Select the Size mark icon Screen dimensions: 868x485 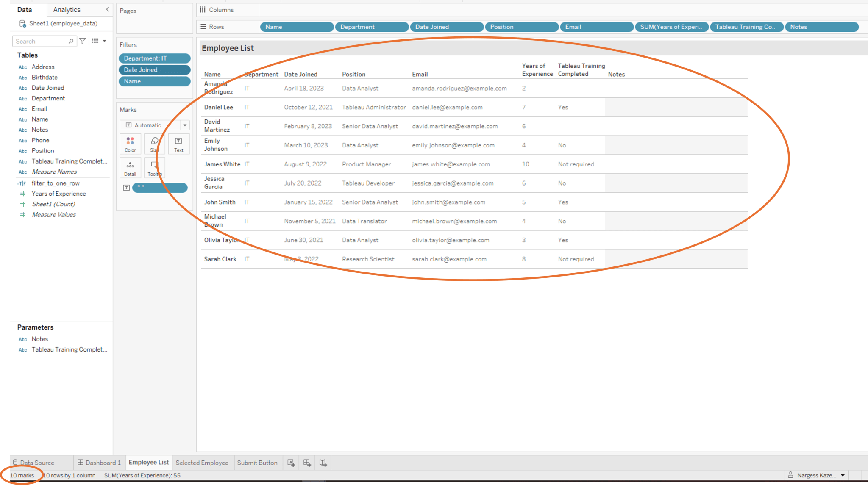tap(154, 144)
